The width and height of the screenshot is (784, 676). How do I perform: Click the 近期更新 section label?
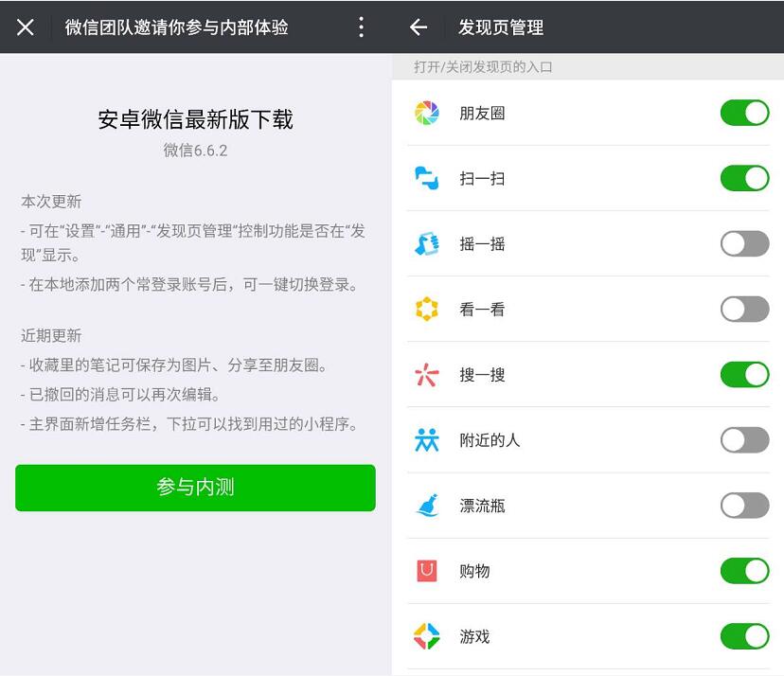51,335
